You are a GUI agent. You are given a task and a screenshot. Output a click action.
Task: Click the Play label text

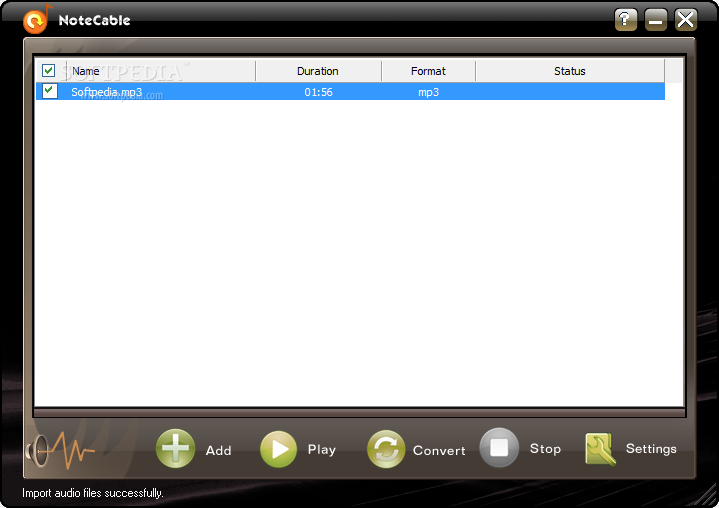coord(321,449)
